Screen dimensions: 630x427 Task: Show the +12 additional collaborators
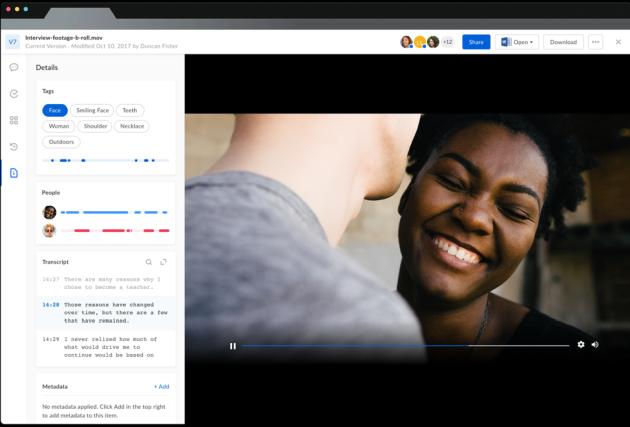click(447, 42)
